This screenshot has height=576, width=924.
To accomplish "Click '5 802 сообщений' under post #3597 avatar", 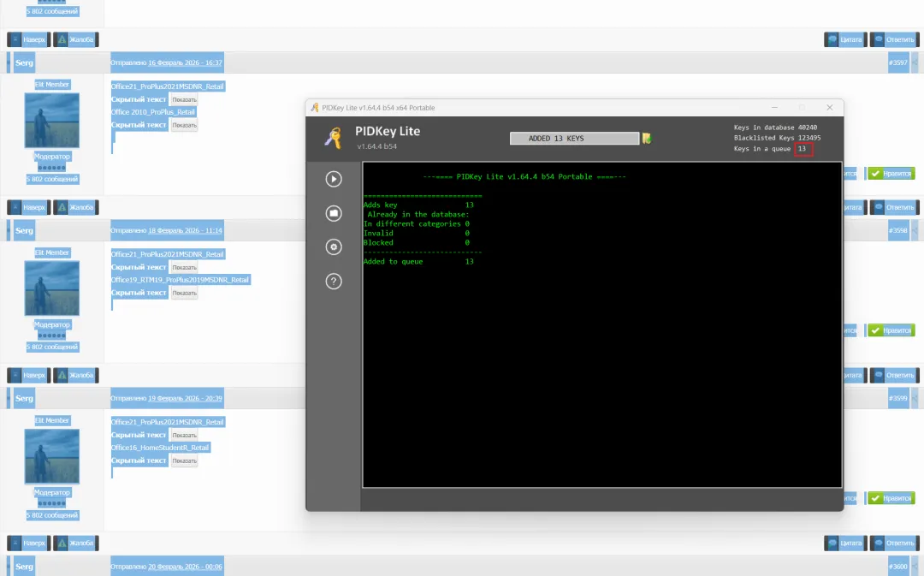I will pos(52,179).
